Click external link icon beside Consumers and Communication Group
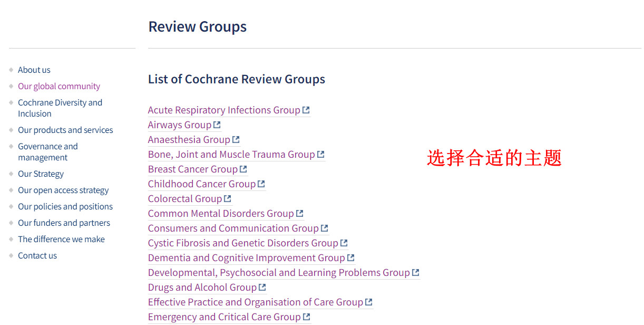The image size is (644, 325). pos(325,228)
